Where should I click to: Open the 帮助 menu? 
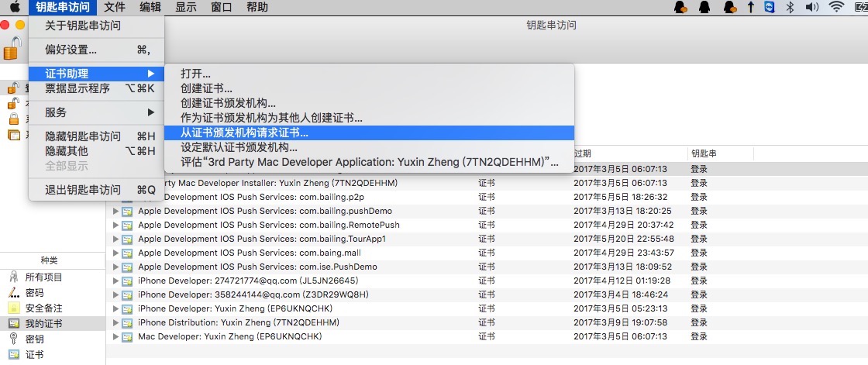click(x=257, y=7)
